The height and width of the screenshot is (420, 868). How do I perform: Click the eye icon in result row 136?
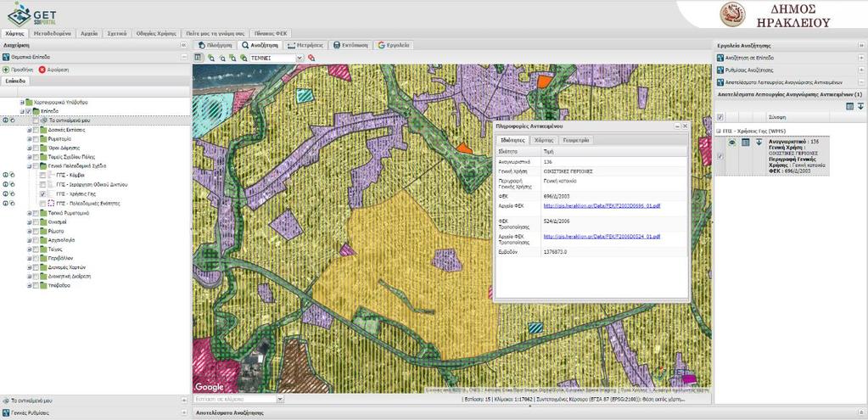click(x=732, y=143)
